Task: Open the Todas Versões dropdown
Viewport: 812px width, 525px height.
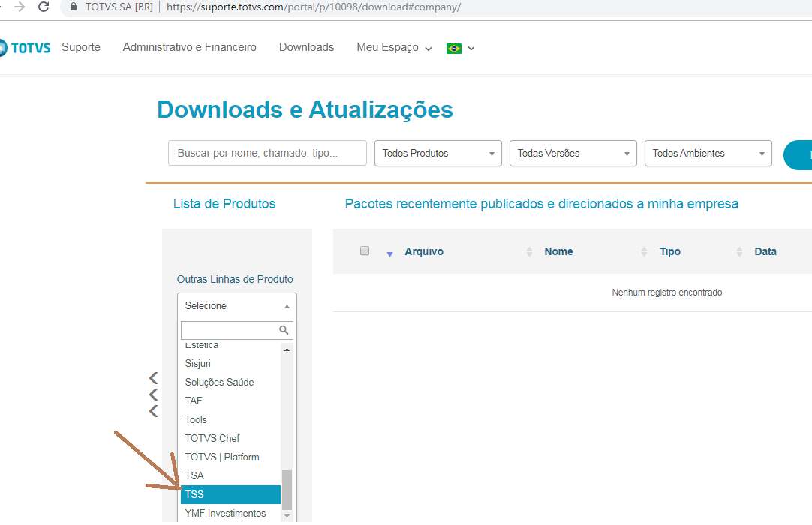Action: (x=573, y=153)
